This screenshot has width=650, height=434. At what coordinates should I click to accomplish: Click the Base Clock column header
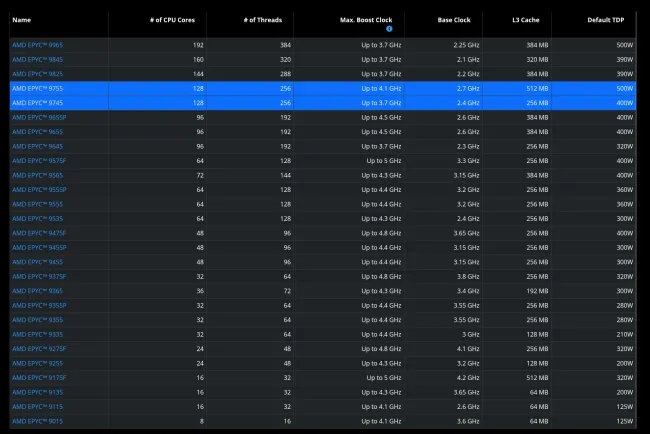tap(452, 20)
